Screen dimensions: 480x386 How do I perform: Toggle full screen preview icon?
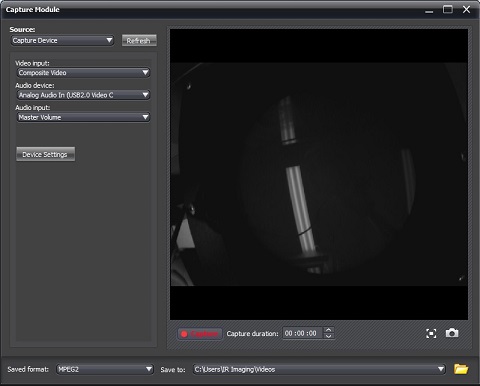pyautogui.click(x=431, y=333)
